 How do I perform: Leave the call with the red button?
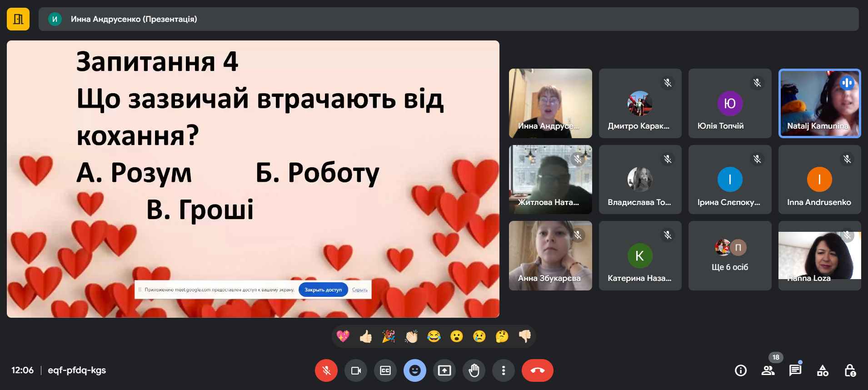tap(537, 370)
